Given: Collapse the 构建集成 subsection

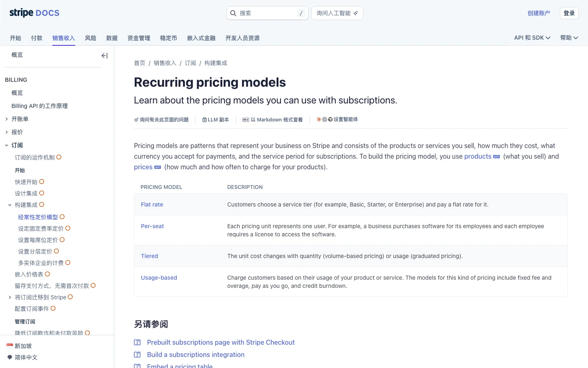Looking at the screenshot, I should tap(10, 205).
